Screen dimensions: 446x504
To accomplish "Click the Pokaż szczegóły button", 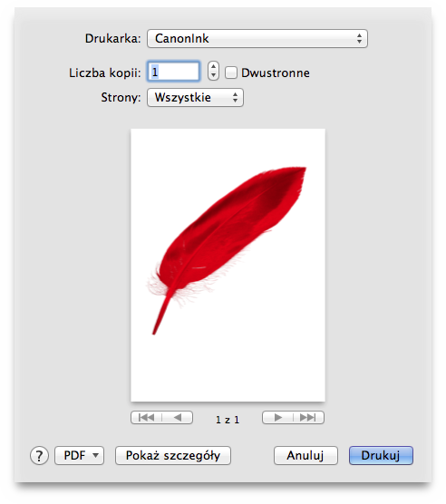I will [x=173, y=455].
